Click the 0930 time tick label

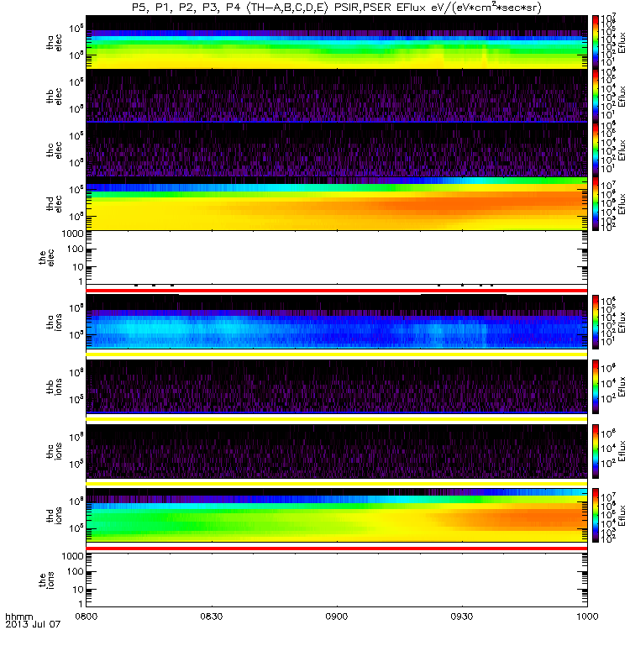pos(462,617)
